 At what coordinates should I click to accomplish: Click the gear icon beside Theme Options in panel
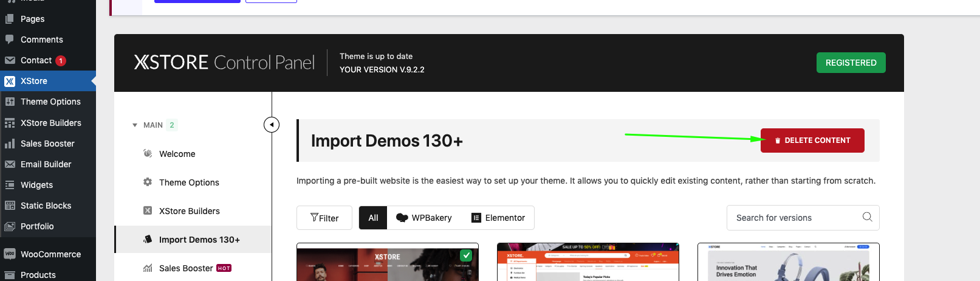(148, 182)
